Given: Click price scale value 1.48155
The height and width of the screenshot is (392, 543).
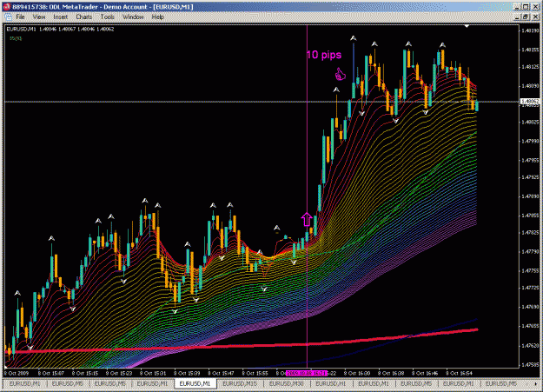Looking at the screenshot, I should click(530, 50).
